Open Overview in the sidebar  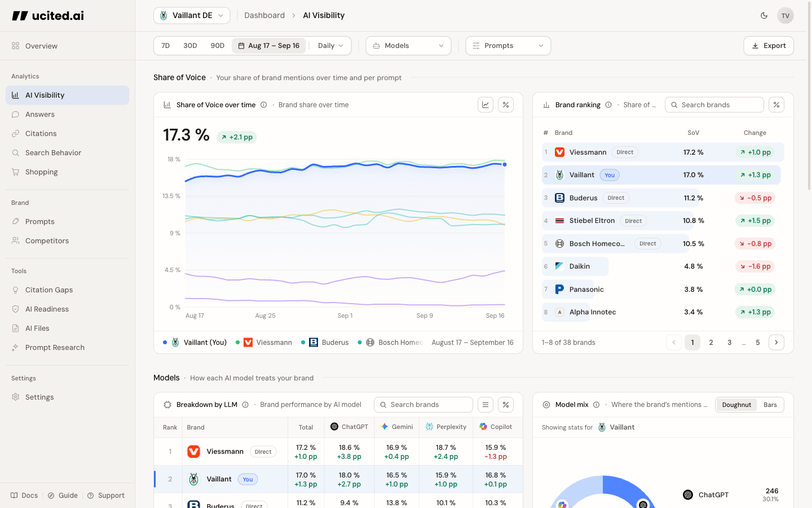pyautogui.click(x=68, y=46)
